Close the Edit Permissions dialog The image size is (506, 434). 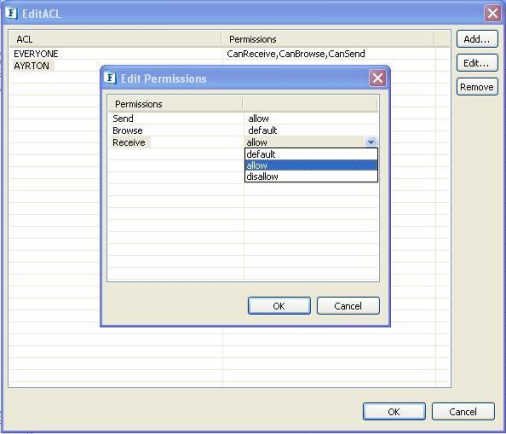point(377,78)
